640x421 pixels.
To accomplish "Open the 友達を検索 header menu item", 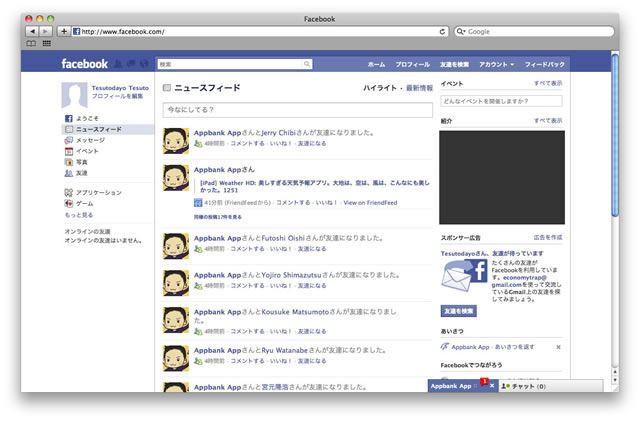I will point(454,65).
